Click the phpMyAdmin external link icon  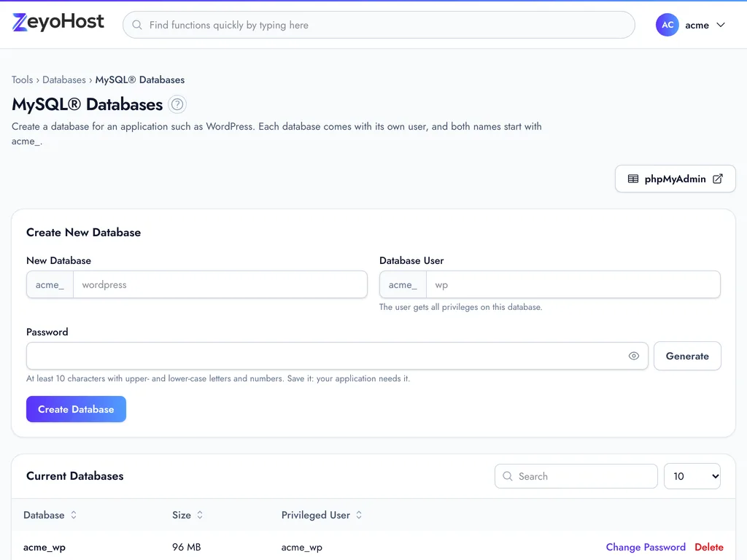pos(718,179)
